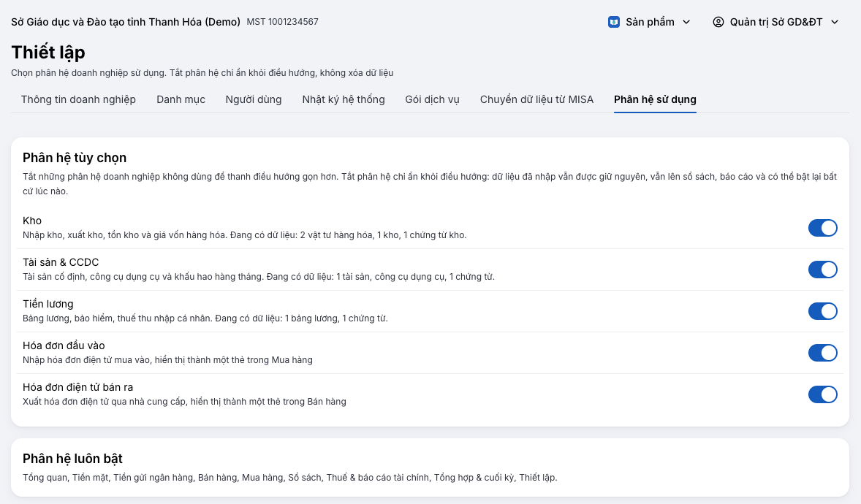Image resolution: width=861 pixels, height=504 pixels.
Task: Turn off Tài sản & CCDC switch
Action: (x=822, y=270)
